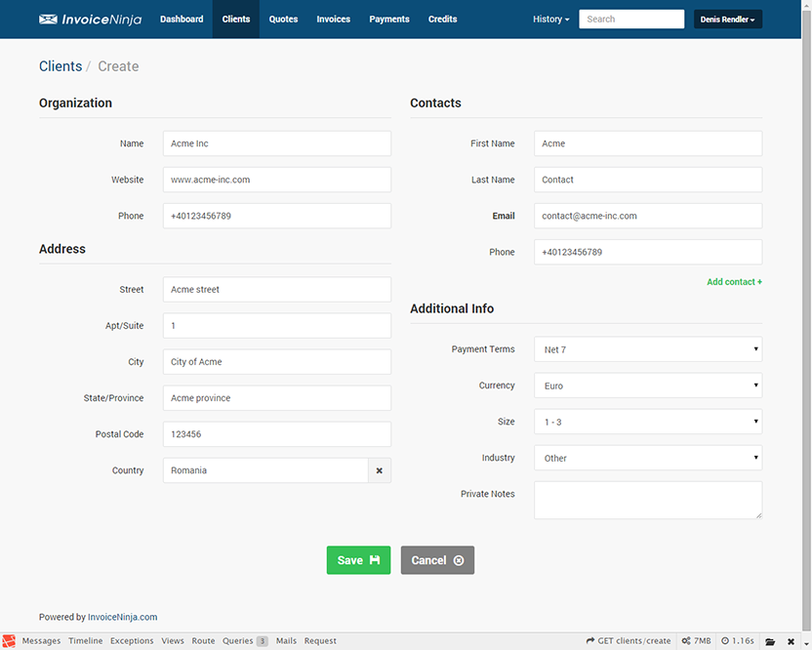
Task: Go to the Invoices tab
Action: pos(333,20)
